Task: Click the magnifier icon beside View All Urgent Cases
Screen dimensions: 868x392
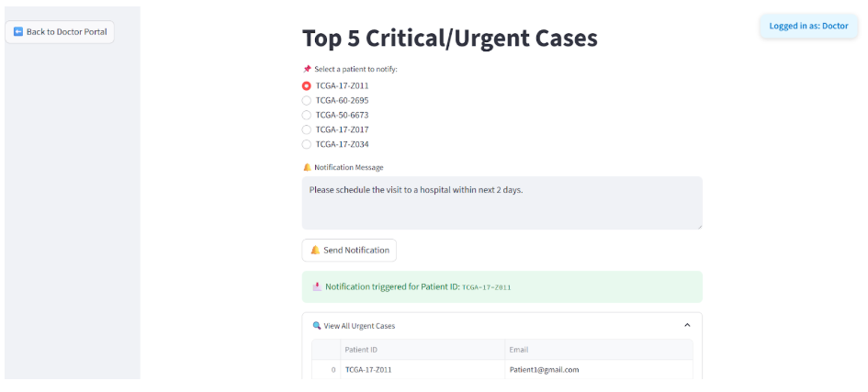Action: click(x=317, y=326)
